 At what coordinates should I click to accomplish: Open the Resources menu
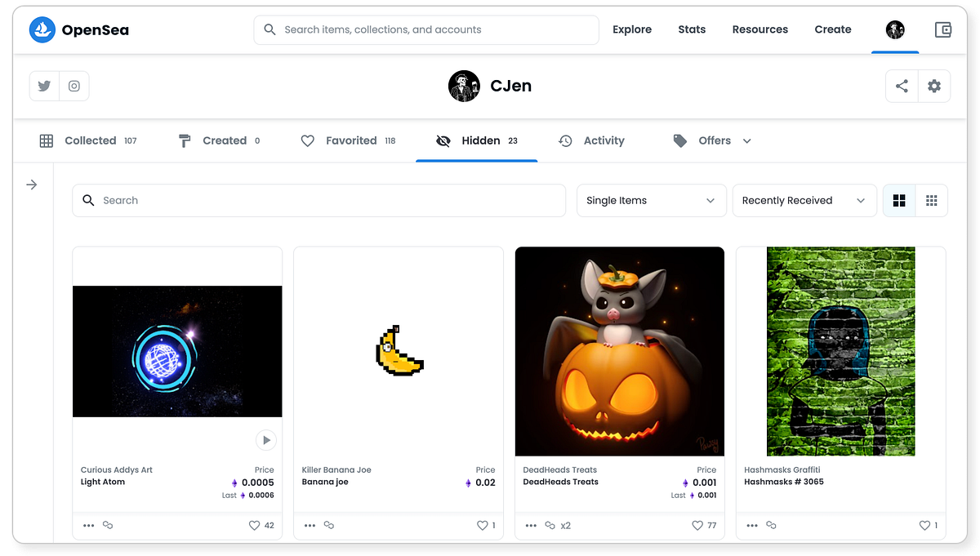click(760, 29)
